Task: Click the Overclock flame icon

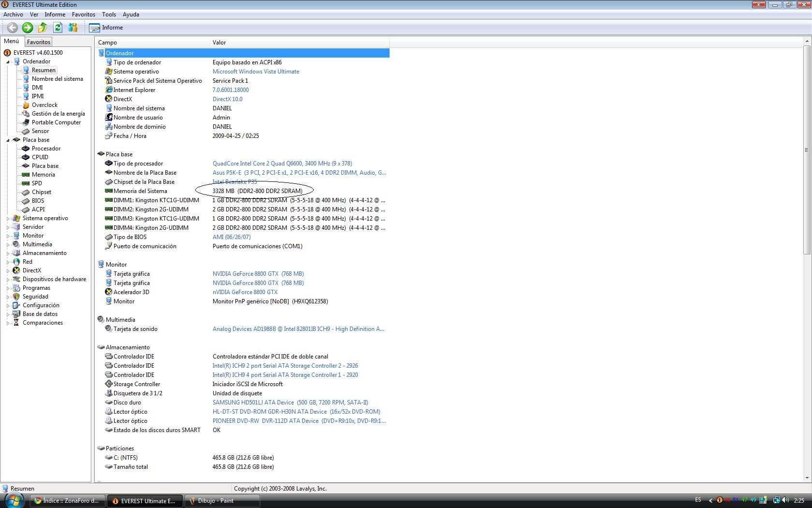Action: point(26,105)
